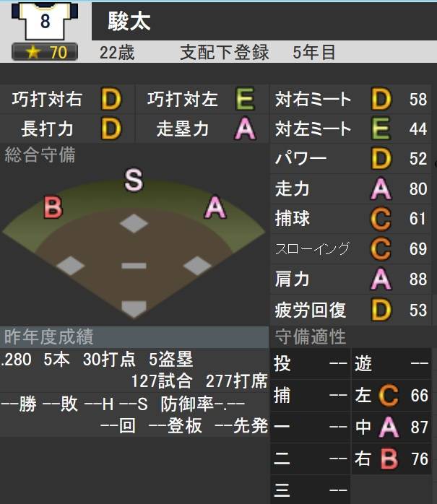The width and height of the screenshot is (437, 504).
Task: Select the 総合守備 label
Action: coord(40,155)
